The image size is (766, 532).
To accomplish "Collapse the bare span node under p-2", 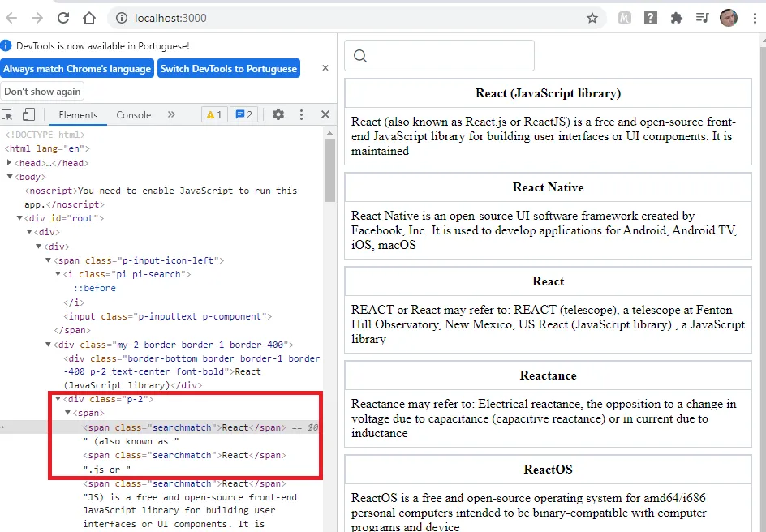I will tap(67, 413).
